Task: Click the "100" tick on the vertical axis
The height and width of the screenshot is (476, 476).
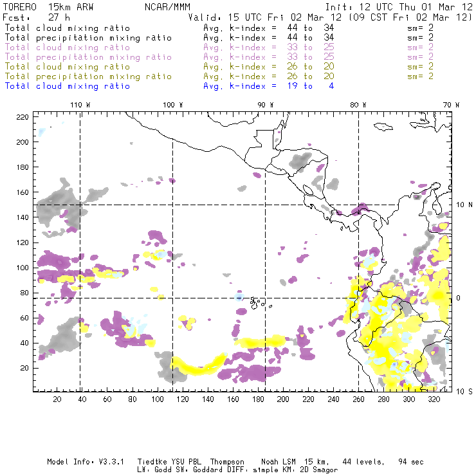Action: 23,268
